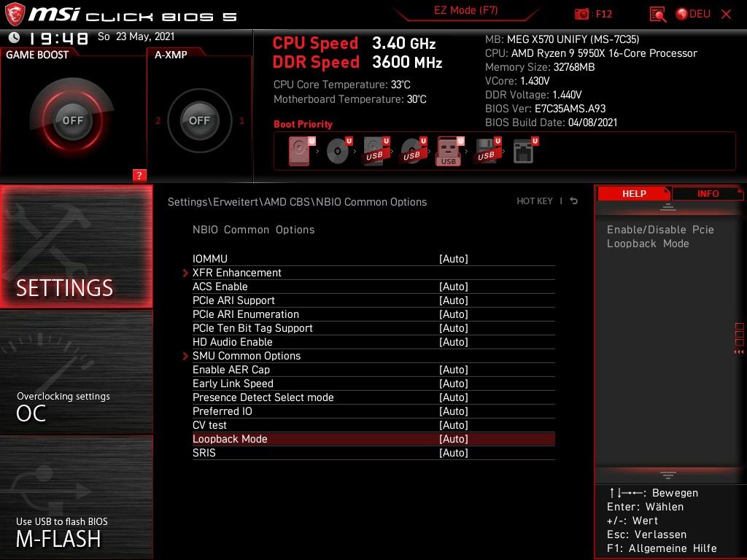The width and height of the screenshot is (747, 560).
Task: Click the clock icon beside the time
Action: coord(15,37)
